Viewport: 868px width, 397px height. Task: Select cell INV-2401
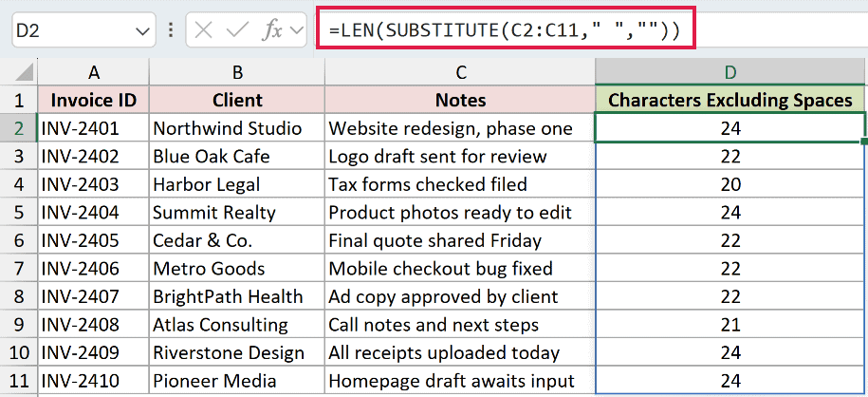pyautogui.click(x=94, y=128)
